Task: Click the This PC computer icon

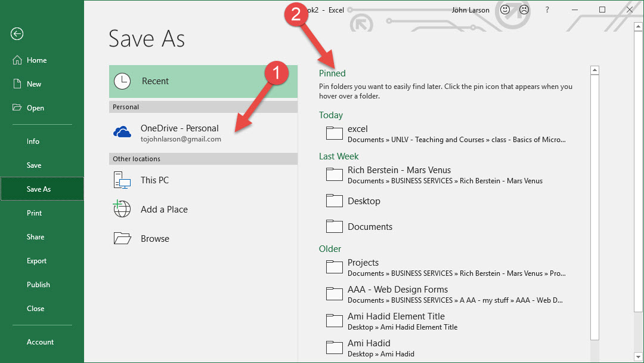Action: [122, 180]
